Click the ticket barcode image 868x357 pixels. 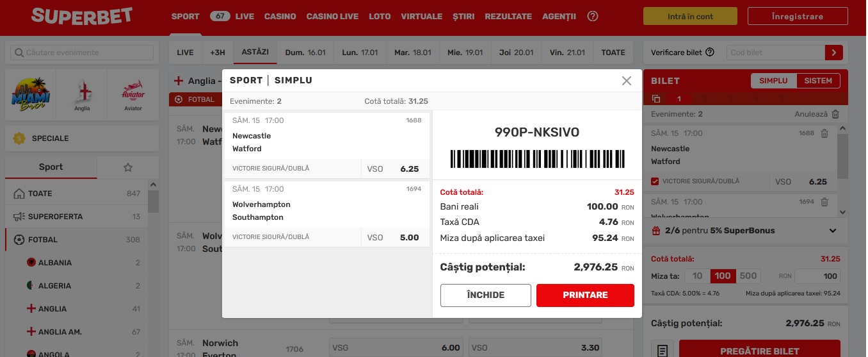[x=536, y=158]
